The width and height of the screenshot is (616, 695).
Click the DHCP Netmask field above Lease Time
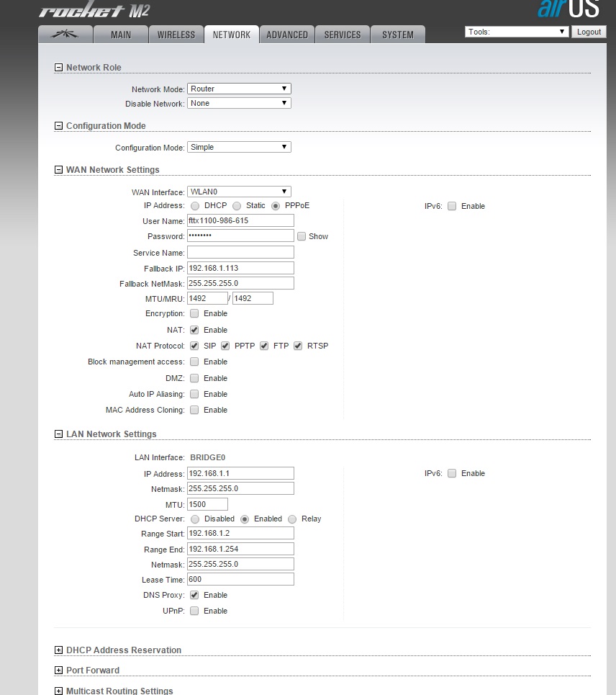pos(240,564)
